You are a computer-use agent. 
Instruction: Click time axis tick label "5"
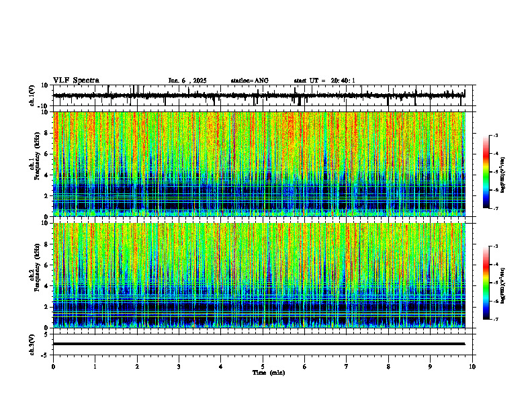pyautogui.click(x=263, y=367)
